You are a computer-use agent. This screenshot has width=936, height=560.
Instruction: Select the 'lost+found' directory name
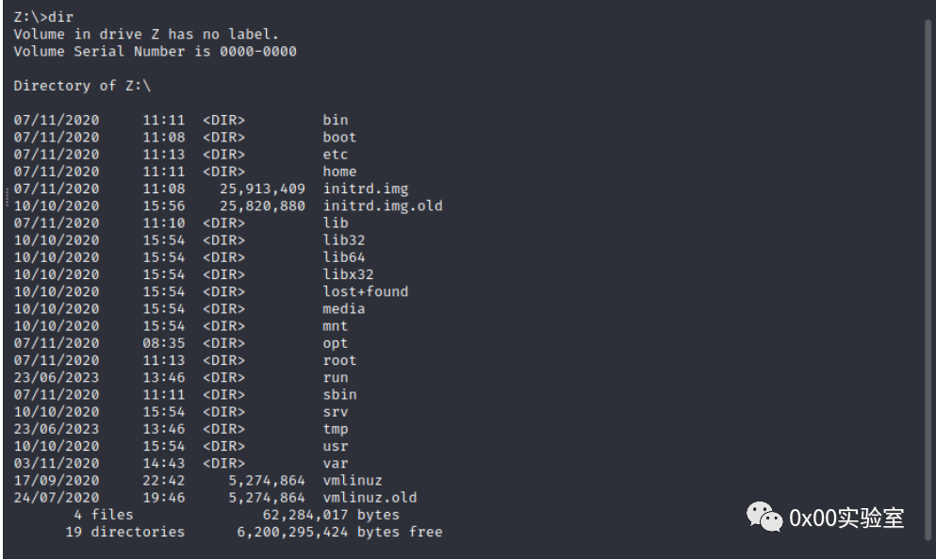pos(366,292)
